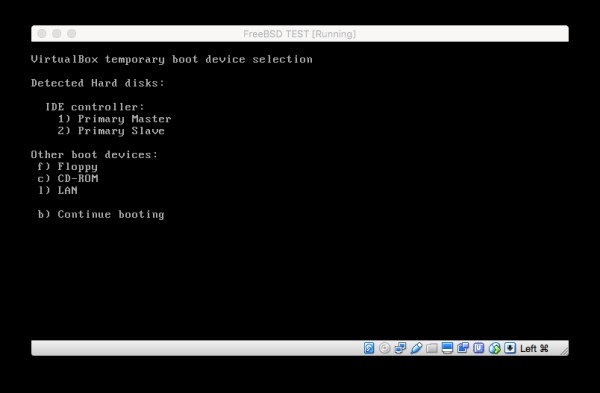Screen dimensions: 600x393
Task: Click the video capture status icon
Action: pyautogui.click(x=463, y=348)
